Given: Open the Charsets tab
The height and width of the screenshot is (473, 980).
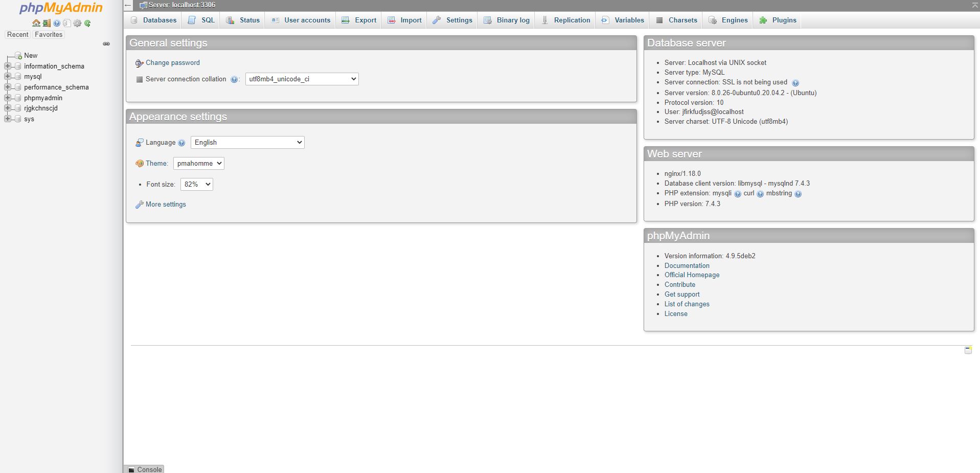Looking at the screenshot, I should pyautogui.click(x=676, y=20).
